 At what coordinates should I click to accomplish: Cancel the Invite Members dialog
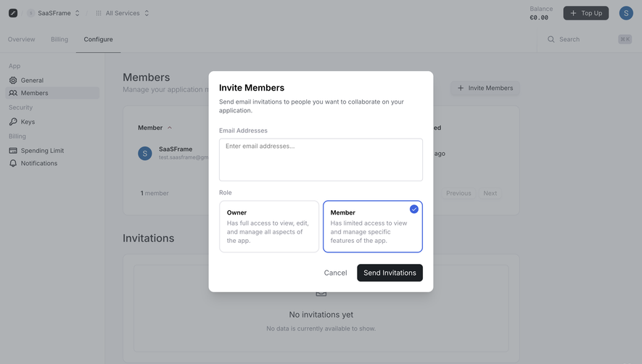(x=335, y=273)
